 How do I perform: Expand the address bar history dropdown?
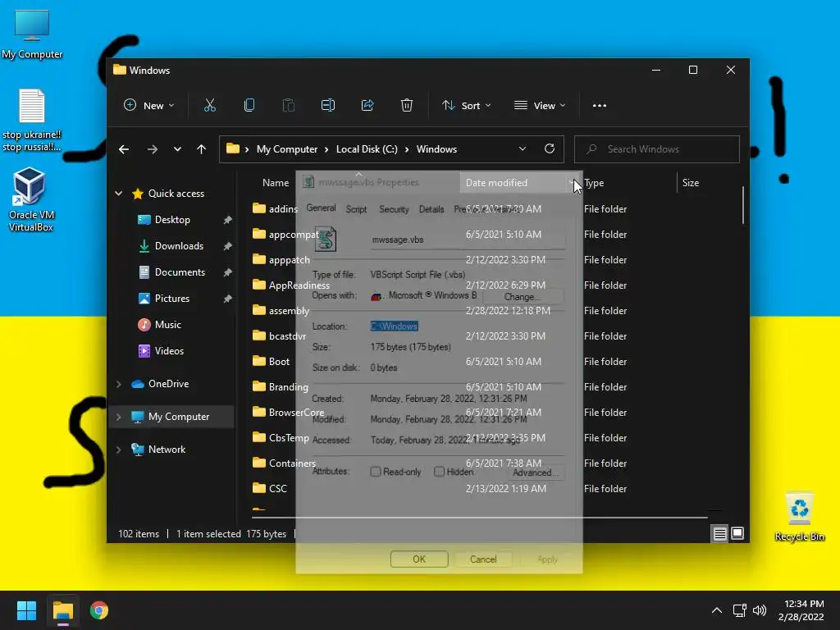[x=523, y=149]
